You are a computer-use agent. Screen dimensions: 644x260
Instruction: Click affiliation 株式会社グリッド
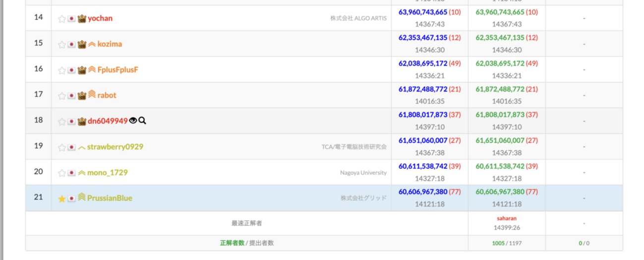363,198
